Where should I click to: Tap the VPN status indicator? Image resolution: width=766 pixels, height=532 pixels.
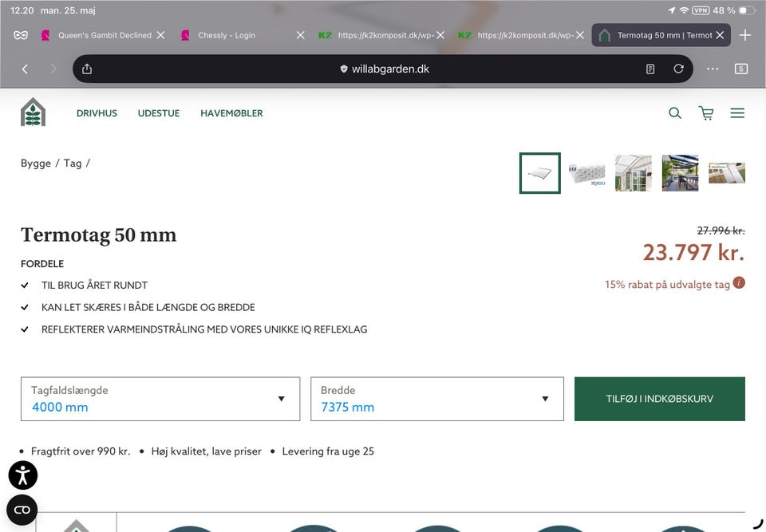(701, 10)
